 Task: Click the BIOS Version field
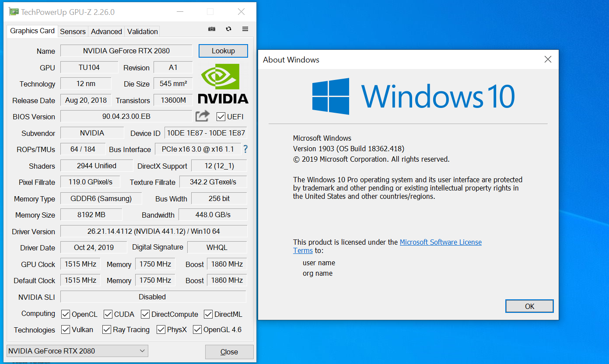[x=126, y=117]
